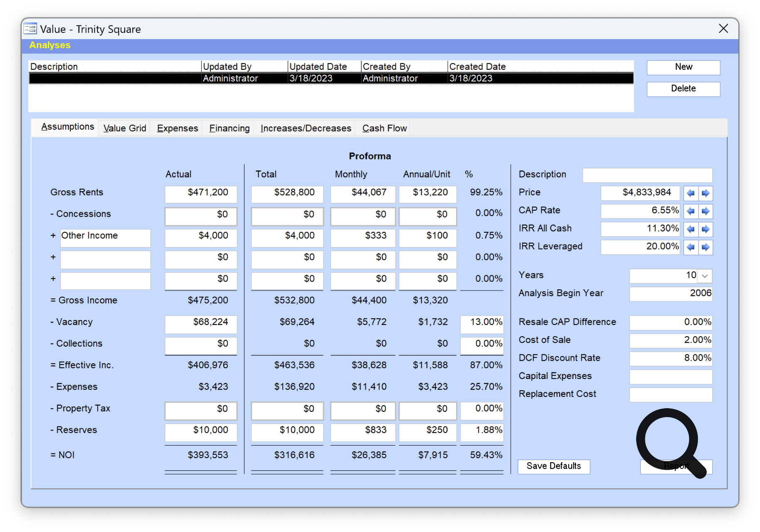The width and height of the screenshot is (760, 532).
Task: Click the Analysis Begin Year field
Action: click(x=671, y=294)
